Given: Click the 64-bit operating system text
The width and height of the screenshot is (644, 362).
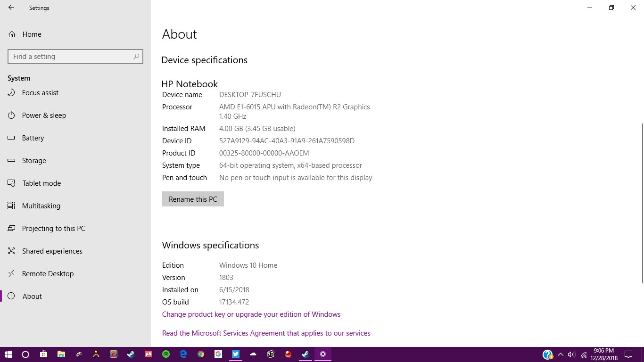Looking at the screenshot, I should (x=290, y=165).
